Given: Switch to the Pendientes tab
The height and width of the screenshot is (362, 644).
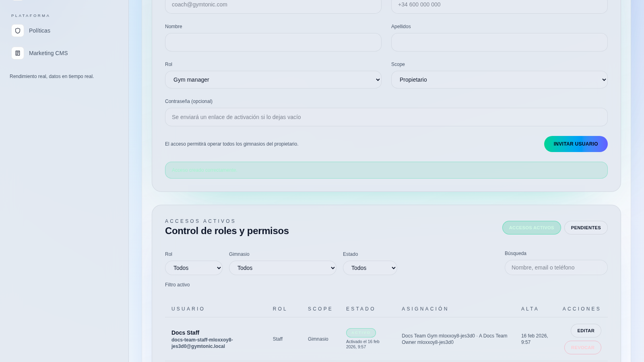Looking at the screenshot, I should coord(586,228).
